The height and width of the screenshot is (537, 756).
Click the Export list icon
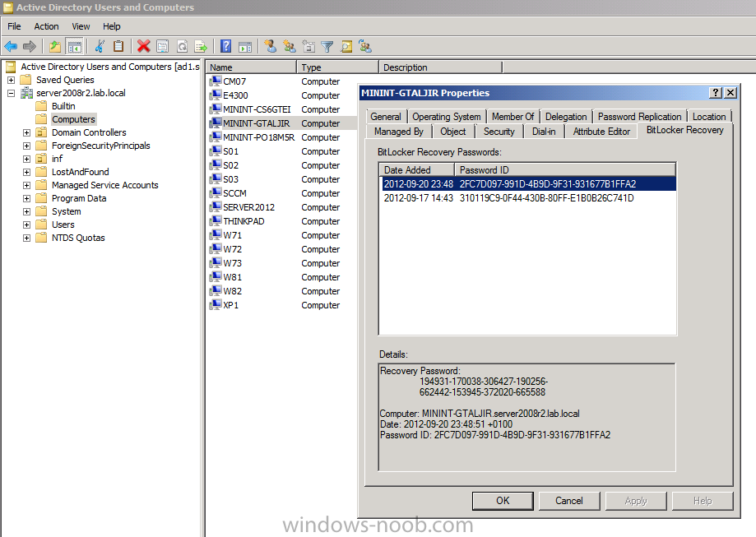click(x=201, y=46)
